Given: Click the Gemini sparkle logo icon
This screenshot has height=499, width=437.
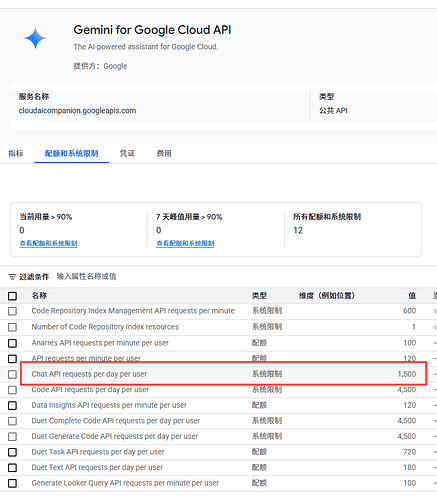Looking at the screenshot, I should point(35,38).
